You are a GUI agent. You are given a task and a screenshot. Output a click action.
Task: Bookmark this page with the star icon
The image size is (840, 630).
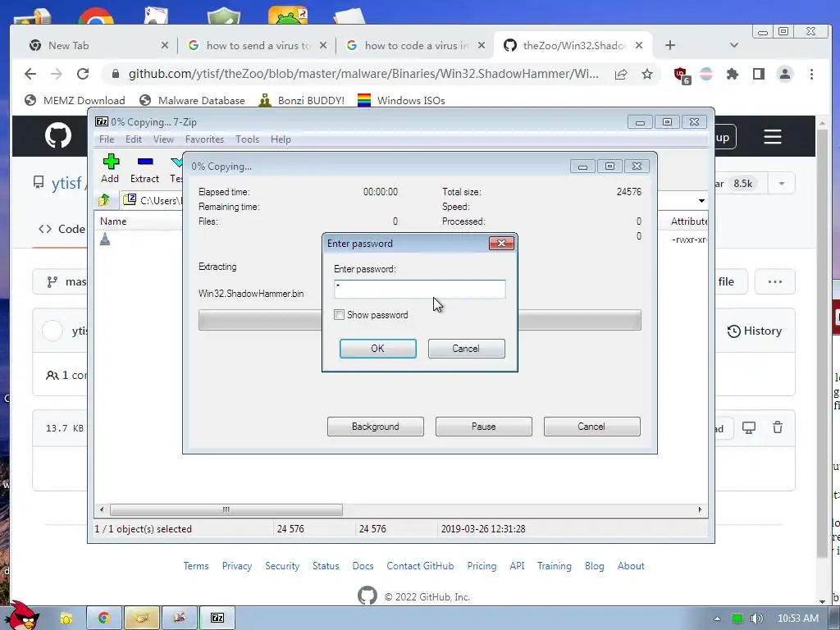647,74
